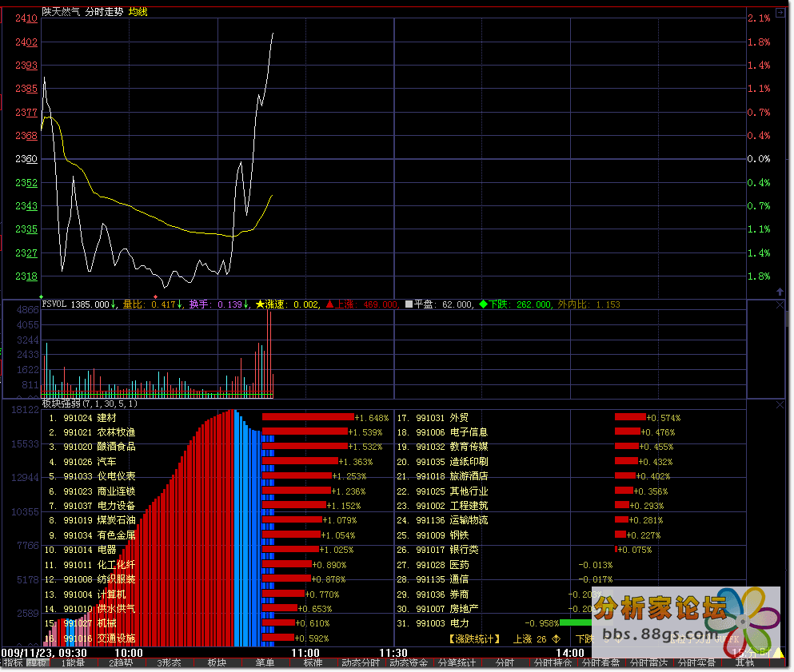Viewport: 794px width, 672px height.
Task: Select sector row 991032 教育传媒
Action: [442, 447]
